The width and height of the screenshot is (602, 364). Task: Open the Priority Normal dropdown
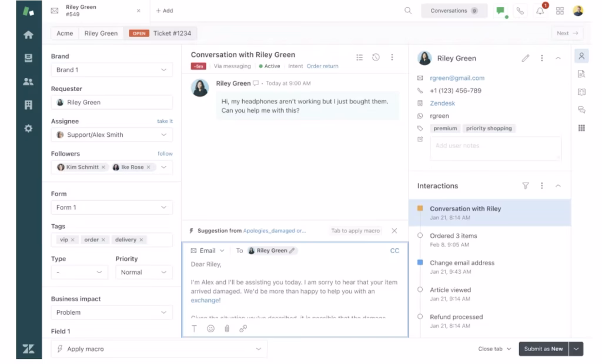(143, 272)
